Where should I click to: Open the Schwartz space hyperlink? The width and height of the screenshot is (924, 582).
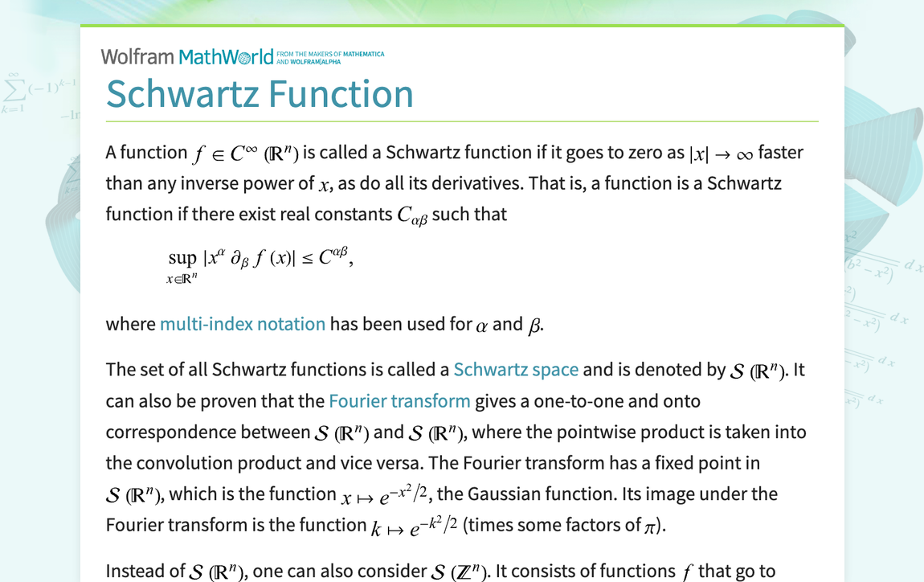click(x=516, y=369)
